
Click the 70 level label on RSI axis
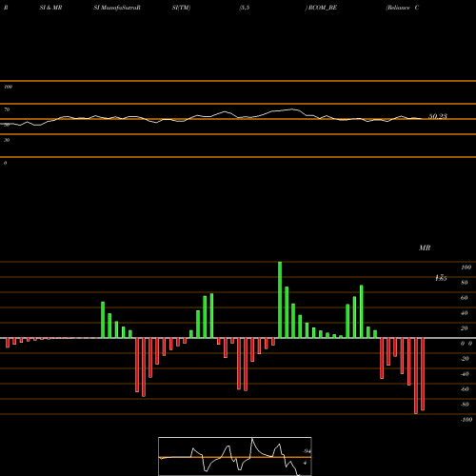click(x=7, y=109)
